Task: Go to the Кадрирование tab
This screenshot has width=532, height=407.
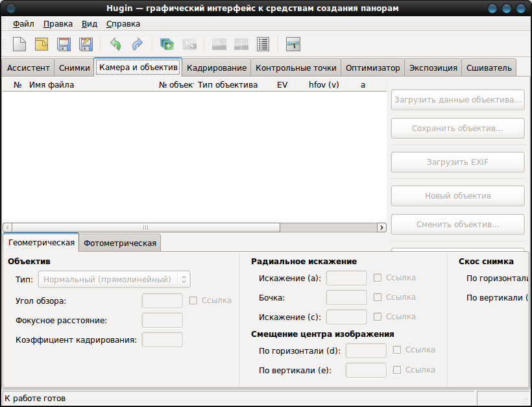Action: (x=217, y=68)
